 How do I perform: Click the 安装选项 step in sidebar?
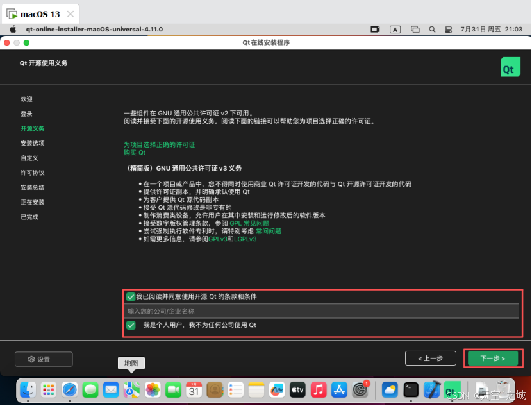click(x=33, y=143)
